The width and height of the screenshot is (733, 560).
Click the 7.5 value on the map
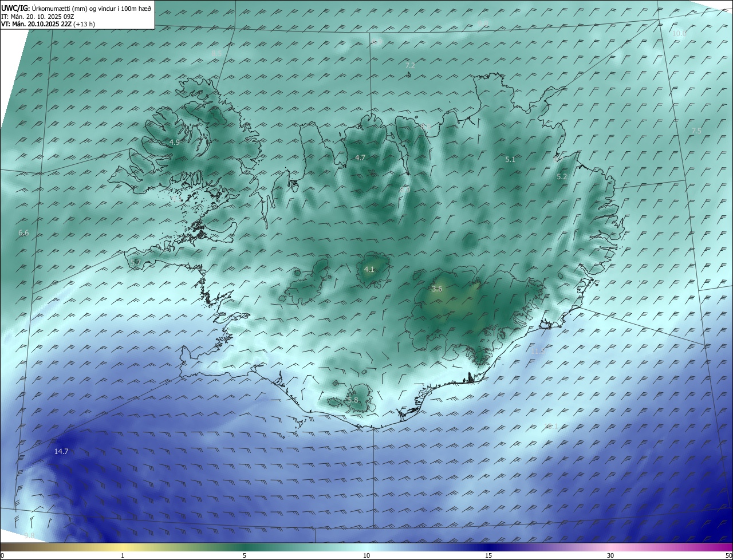coord(696,131)
